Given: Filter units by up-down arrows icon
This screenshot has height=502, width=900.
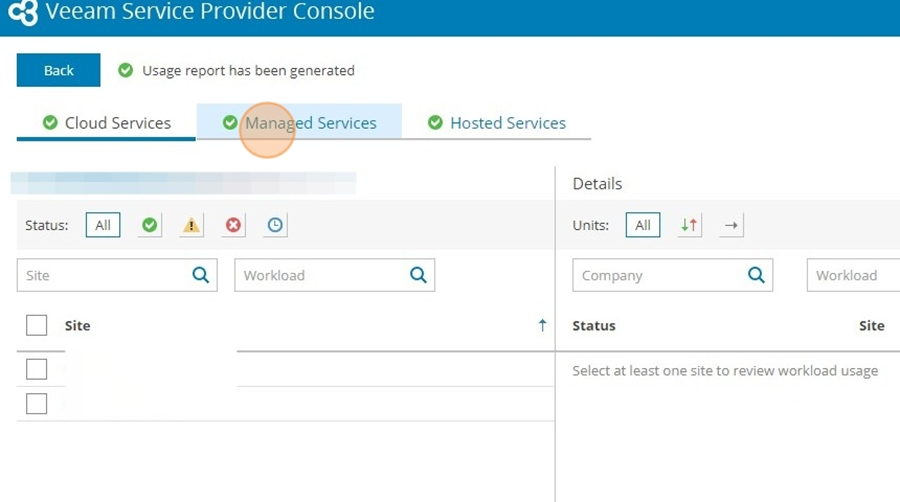Looking at the screenshot, I should [x=689, y=225].
